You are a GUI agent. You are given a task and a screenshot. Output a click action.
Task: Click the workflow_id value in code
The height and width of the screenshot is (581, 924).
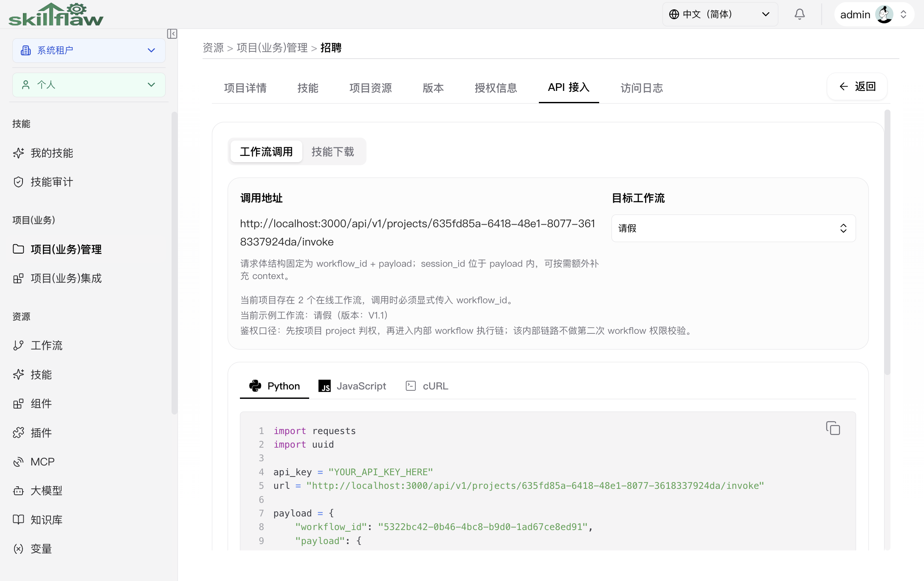coord(483,527)
